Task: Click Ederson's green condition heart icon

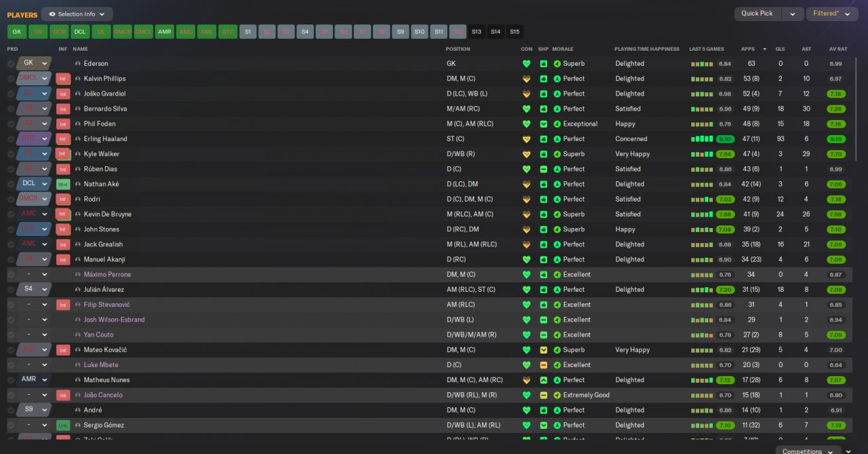Action: click(526, 64)
